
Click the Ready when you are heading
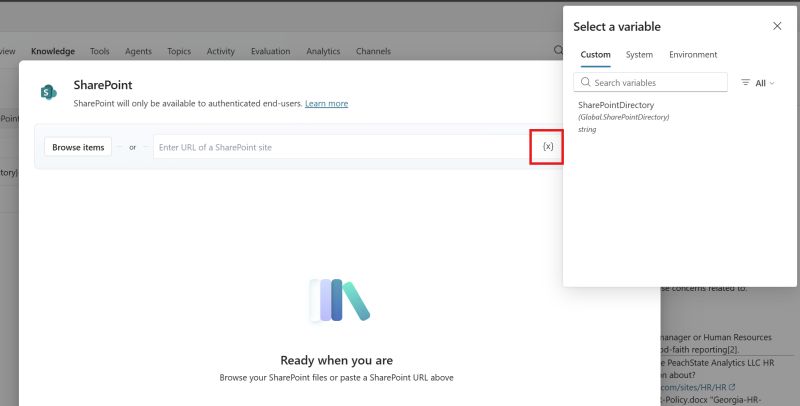click(336, 360)
